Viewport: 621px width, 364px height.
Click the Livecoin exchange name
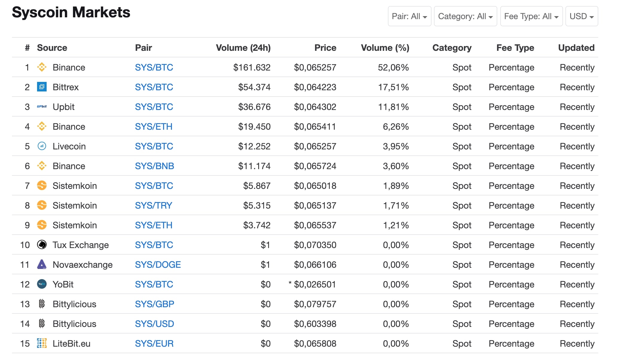pos(69,146)
